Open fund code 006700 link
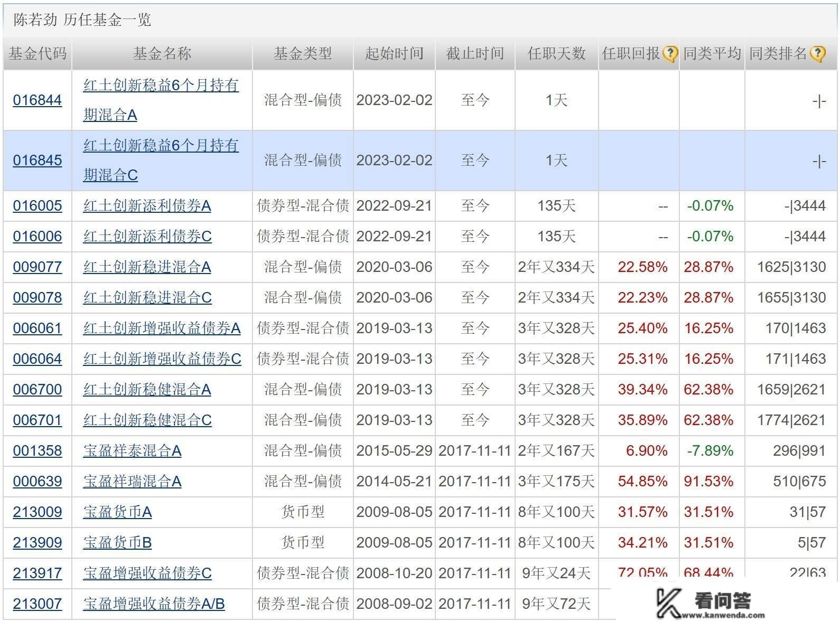 38,390
